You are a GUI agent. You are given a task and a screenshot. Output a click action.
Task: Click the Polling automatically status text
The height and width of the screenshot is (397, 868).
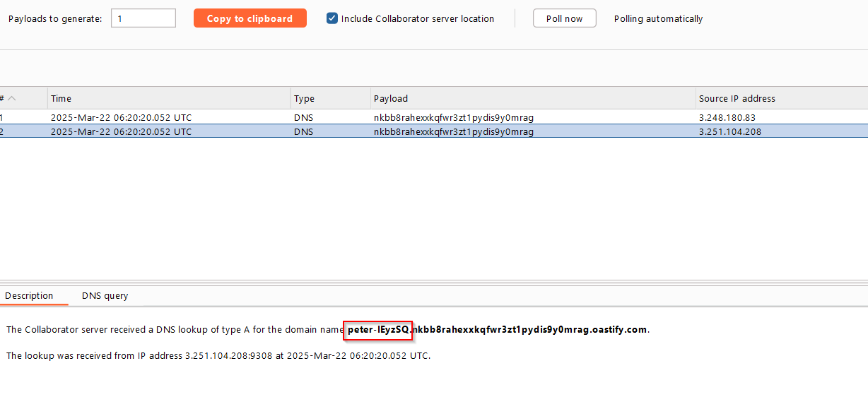[658, 19]
